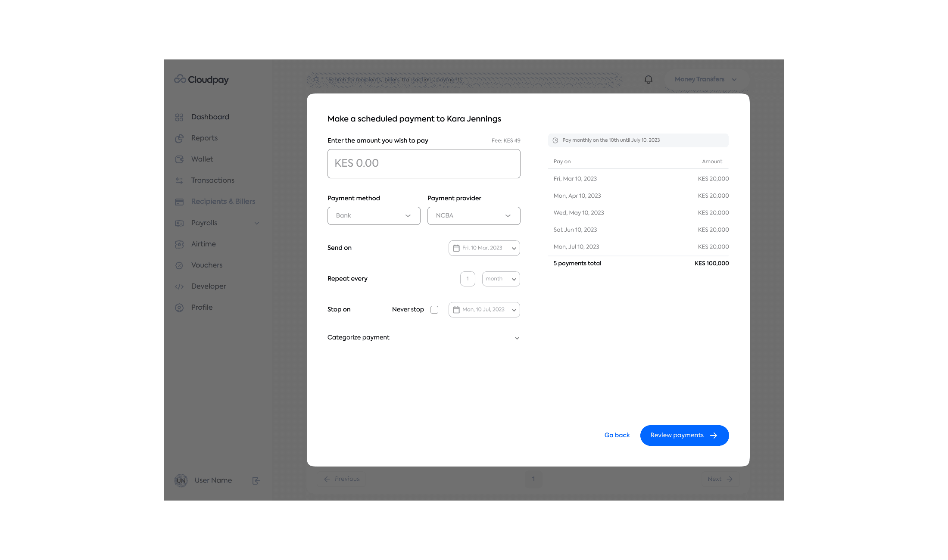
Task: Open the NCBA payment provider dropdown
Action: (x=474, y=216)
